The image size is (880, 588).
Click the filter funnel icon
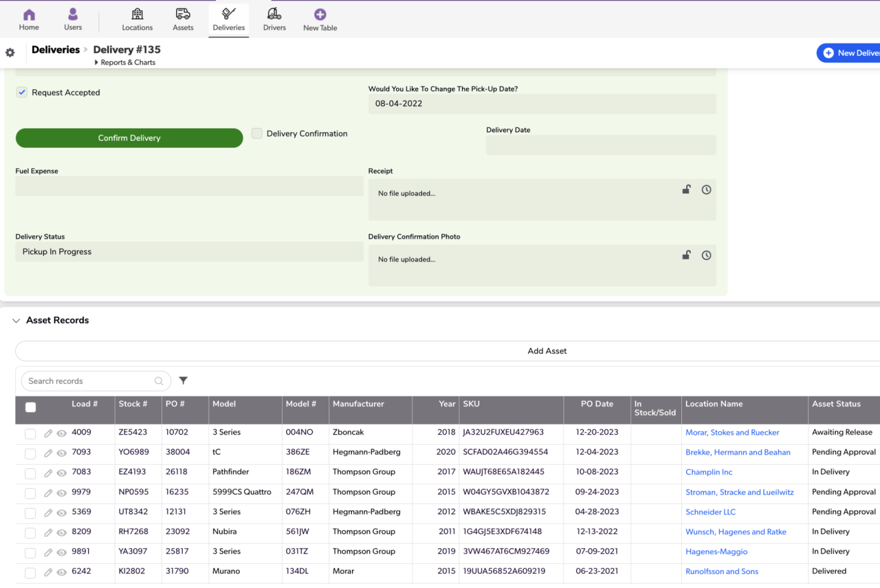pyautogui.click(x=183, y=381)
